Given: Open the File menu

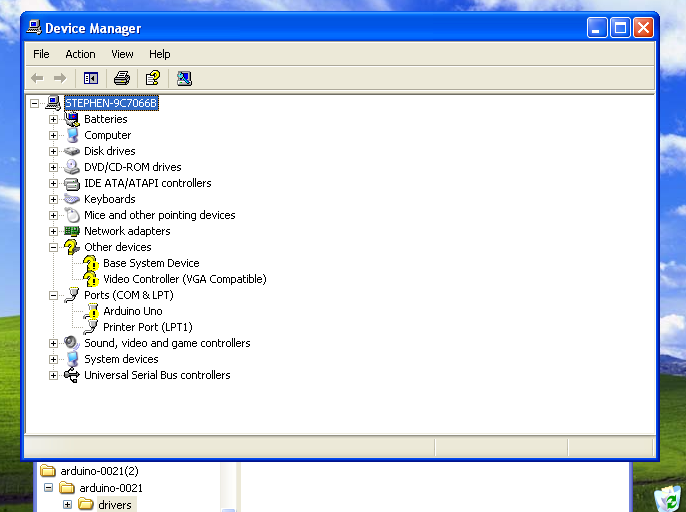Looking at the screenshot, I should coord(41,54).
